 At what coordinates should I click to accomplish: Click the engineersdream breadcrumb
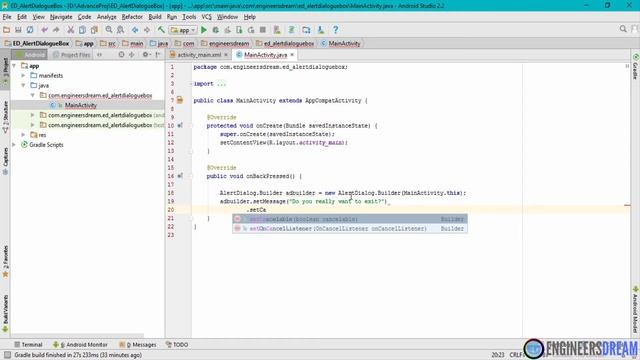[225, 43]
